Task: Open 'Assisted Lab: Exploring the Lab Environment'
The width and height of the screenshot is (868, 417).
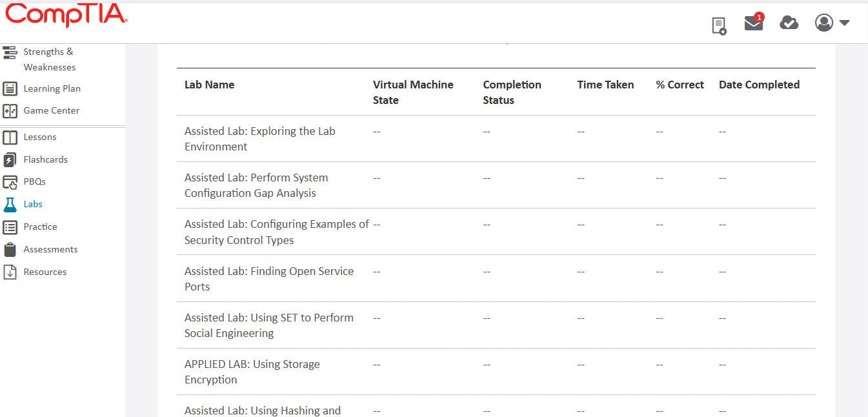Action: (259, 138)
